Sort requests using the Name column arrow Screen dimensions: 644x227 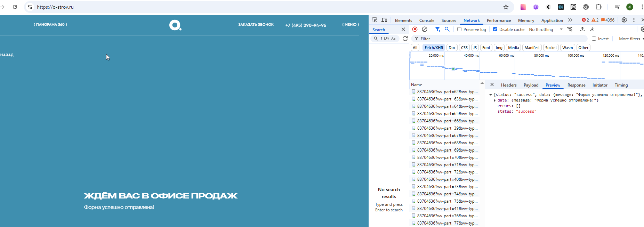coord(482,83)
